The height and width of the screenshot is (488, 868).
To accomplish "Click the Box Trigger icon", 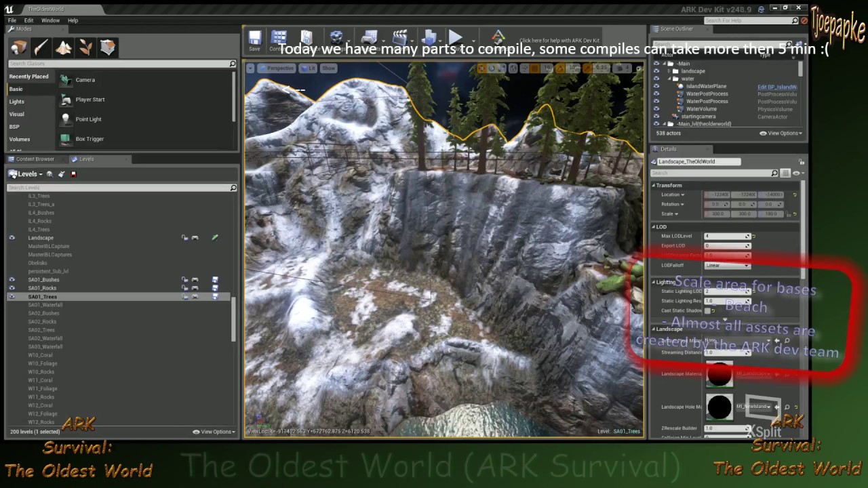I will click(65, 139).
